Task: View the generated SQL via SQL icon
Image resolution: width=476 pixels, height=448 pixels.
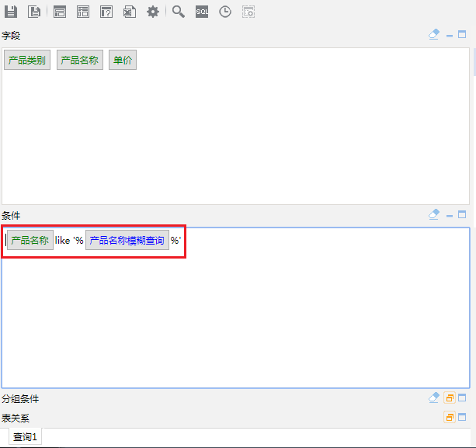Action: coord(202,12)
